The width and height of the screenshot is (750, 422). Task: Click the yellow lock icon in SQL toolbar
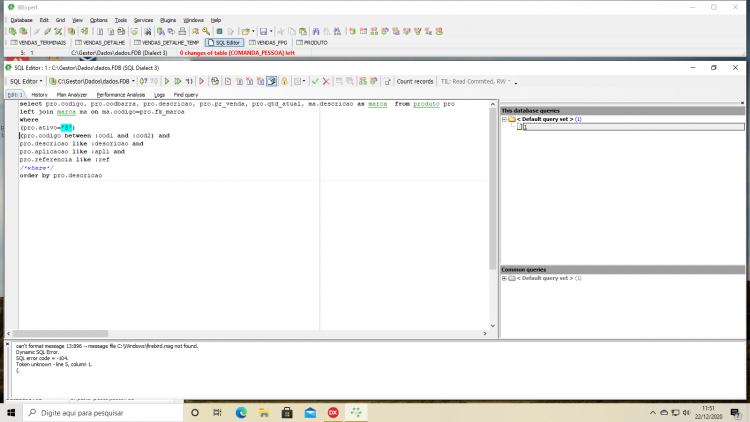pyautogui.click(x=284, y=81)
